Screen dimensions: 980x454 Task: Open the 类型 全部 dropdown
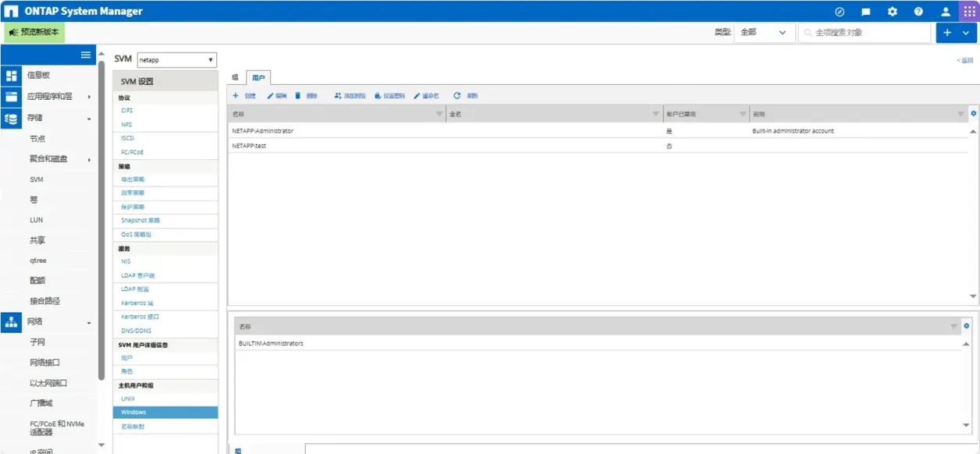[763, 32]
